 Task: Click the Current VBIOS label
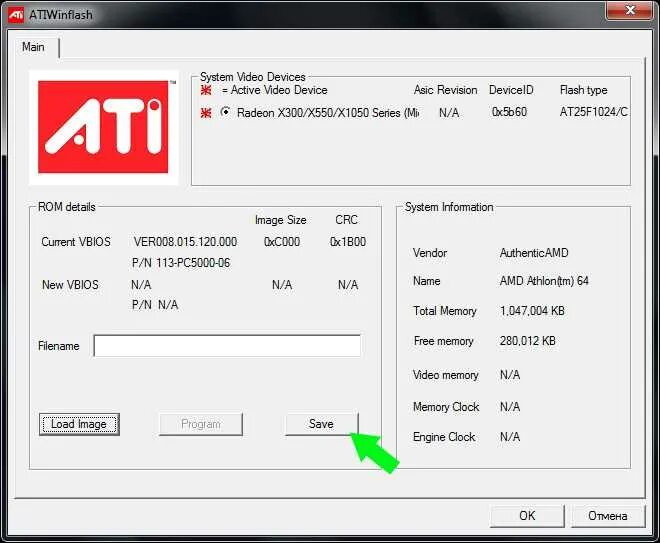click(76, 242)
